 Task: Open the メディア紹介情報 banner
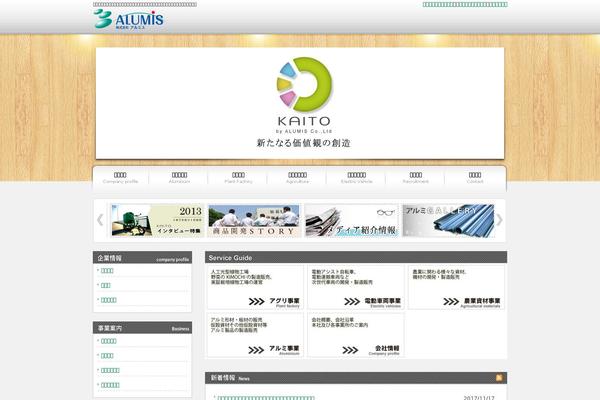coord(351,220)
